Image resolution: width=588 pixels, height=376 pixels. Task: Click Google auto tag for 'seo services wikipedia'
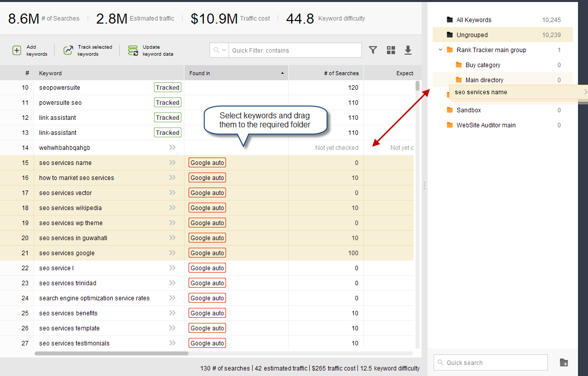click(x=207, y=208)
